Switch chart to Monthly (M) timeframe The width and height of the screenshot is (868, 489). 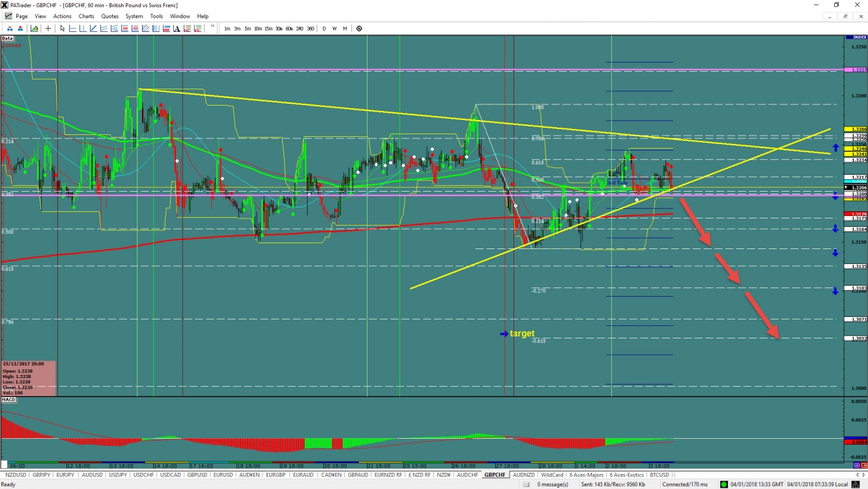tap(345, 28)
